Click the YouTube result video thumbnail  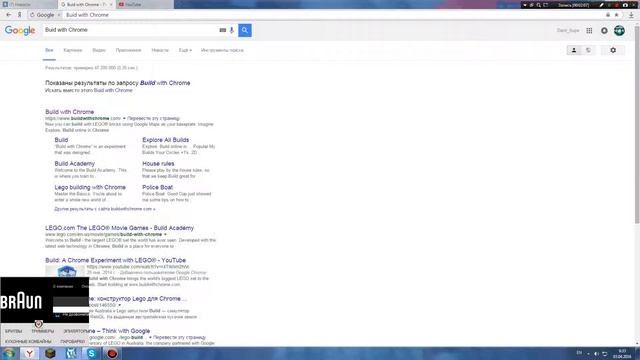65,271
